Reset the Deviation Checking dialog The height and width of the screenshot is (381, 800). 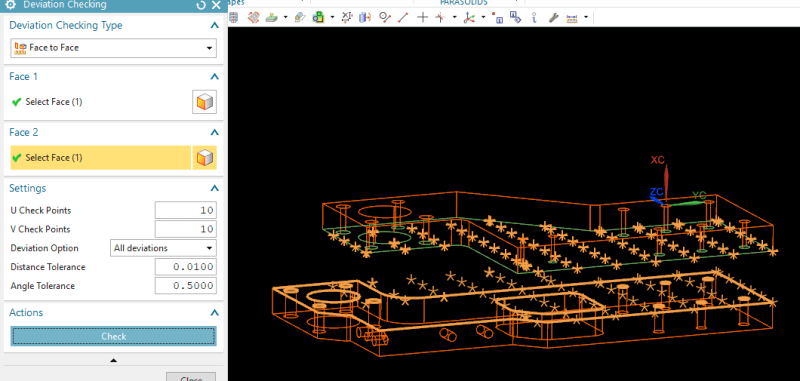[201, 5]
